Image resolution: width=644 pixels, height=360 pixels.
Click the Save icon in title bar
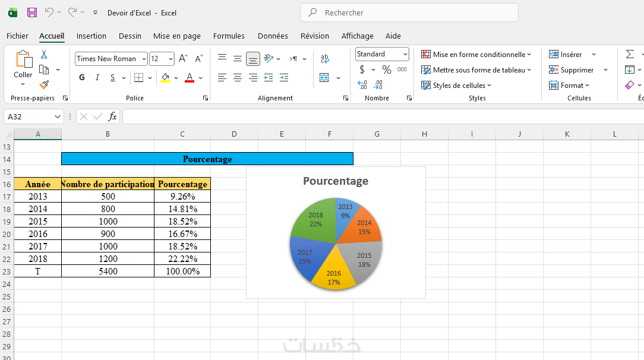pos(32,12)
